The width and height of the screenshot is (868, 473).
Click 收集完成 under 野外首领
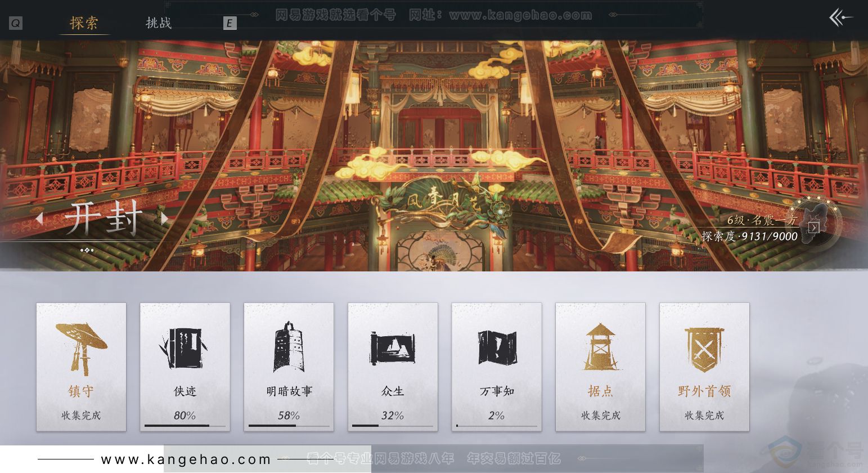point(704,416)
